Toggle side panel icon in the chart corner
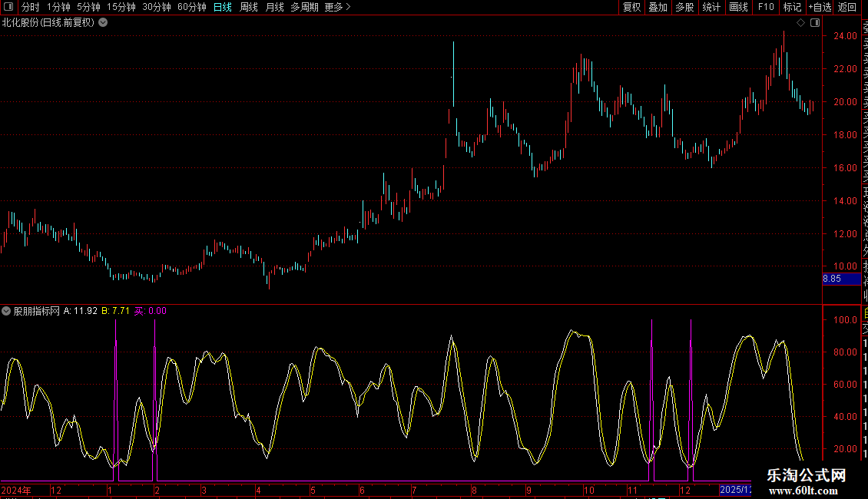Screen dimensions: 868x499 coord(815,23)
